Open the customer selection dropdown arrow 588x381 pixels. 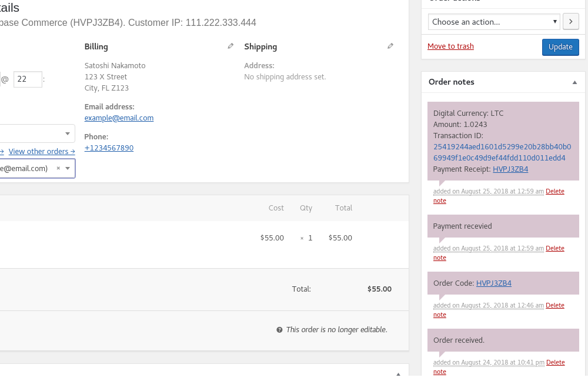click(68, 168)
